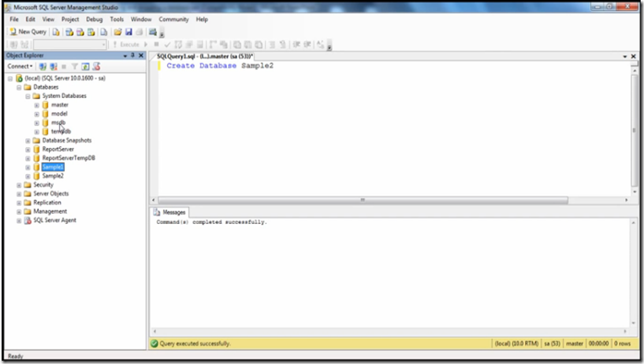Save the query with the floppy icon
Viewport: 644px width, 364px height.
(128, 32)
